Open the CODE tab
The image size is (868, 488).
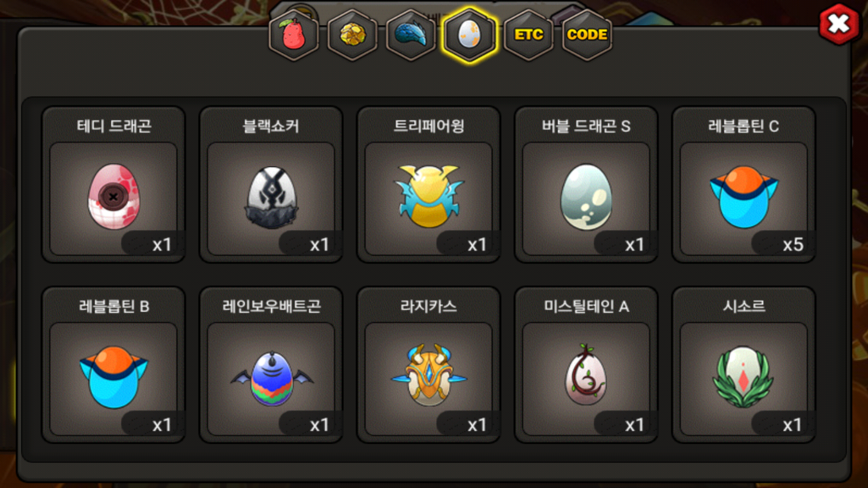(x=587, y=35)
